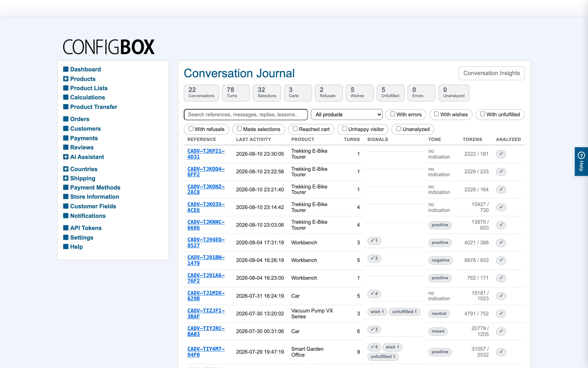Open the Dashboard menu item
588x368 pixels.
85,69
